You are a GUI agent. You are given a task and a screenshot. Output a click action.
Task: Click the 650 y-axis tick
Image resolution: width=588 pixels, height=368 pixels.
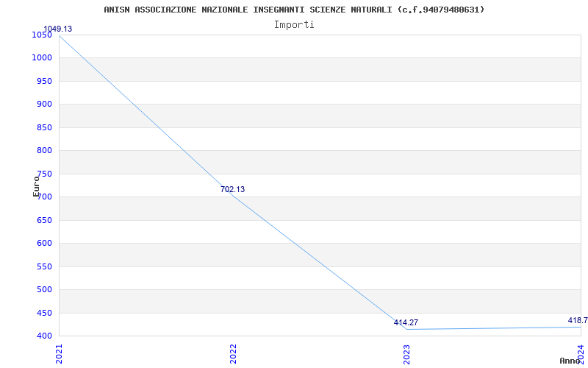[x=44, y=220]
